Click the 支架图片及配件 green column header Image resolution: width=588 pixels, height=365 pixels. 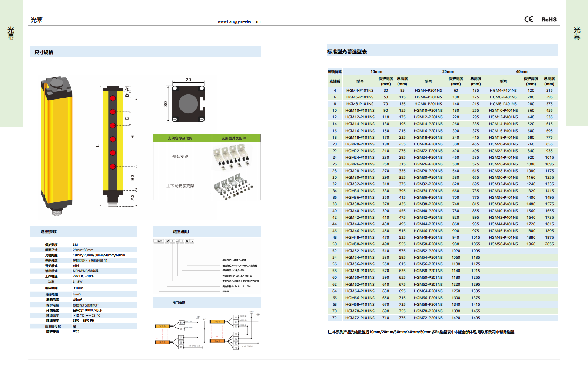234,138
